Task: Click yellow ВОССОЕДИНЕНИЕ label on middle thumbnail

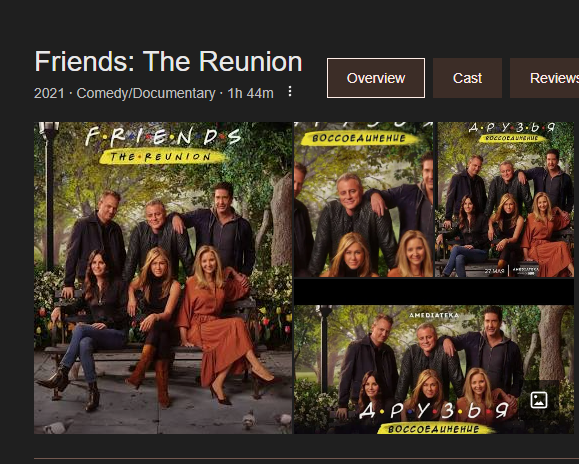Action: [359, 138]
